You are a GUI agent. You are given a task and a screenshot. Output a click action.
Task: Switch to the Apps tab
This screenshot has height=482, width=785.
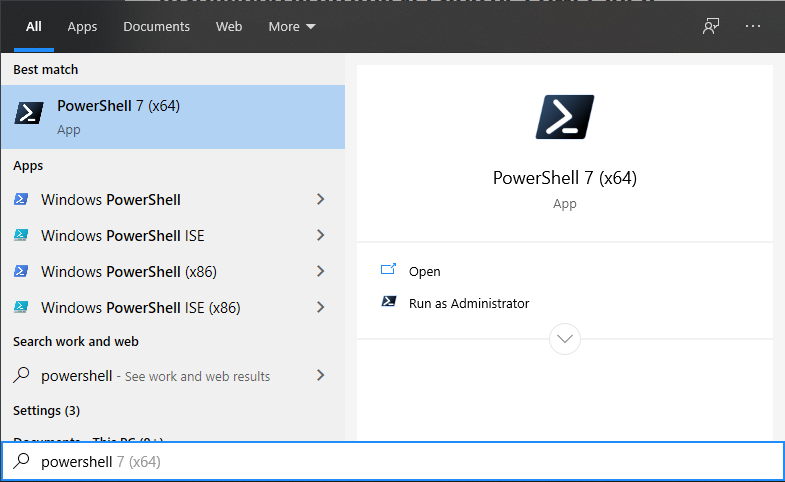point(82,27)
